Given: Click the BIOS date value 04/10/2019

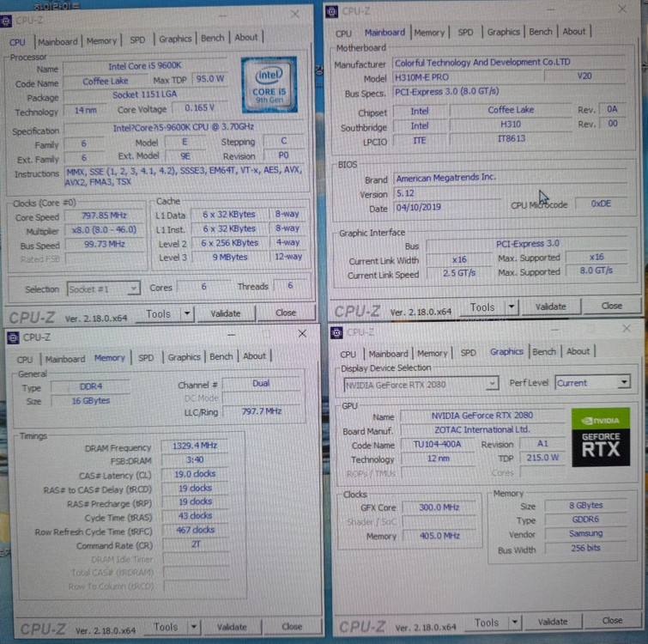Looking at the screenshot, I should pos(447,207).
